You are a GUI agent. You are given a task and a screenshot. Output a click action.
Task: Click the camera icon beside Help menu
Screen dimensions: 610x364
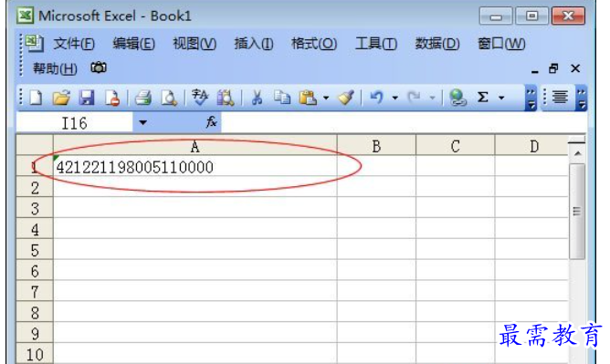point(99,68)
